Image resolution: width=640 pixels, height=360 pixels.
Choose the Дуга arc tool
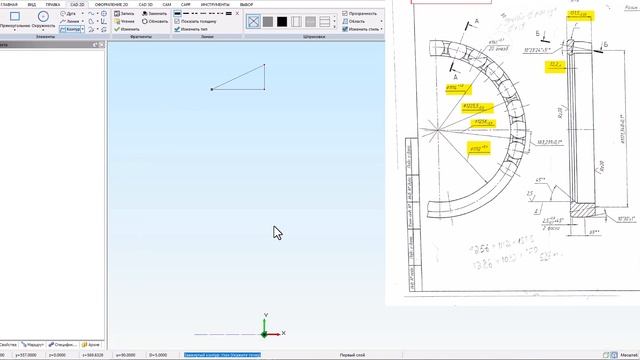[x=68, y=13]
